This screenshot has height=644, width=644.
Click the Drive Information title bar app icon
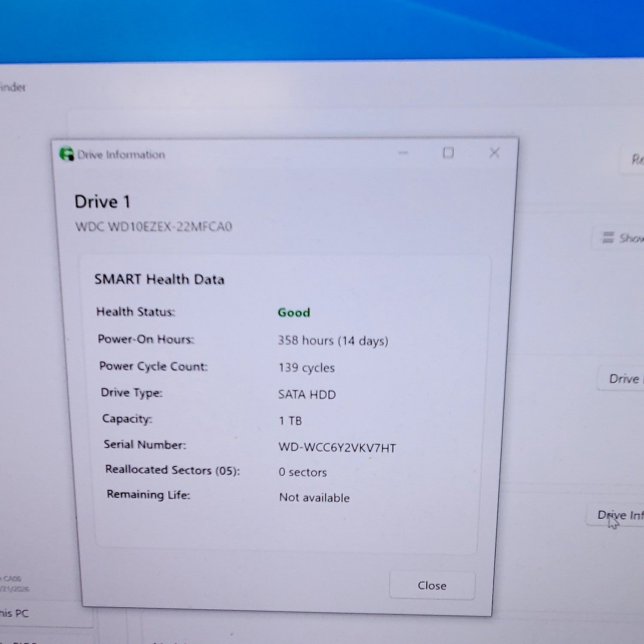tap(67, 154)
